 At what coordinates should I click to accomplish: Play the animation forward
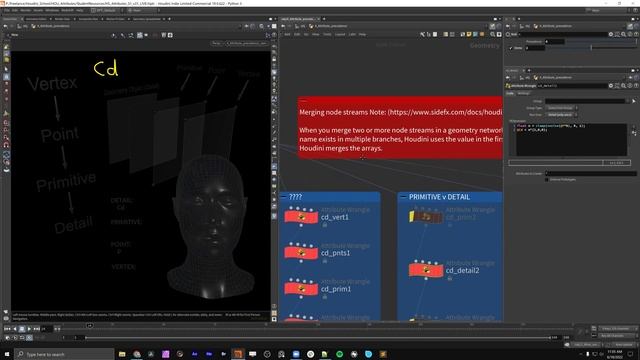29,329
